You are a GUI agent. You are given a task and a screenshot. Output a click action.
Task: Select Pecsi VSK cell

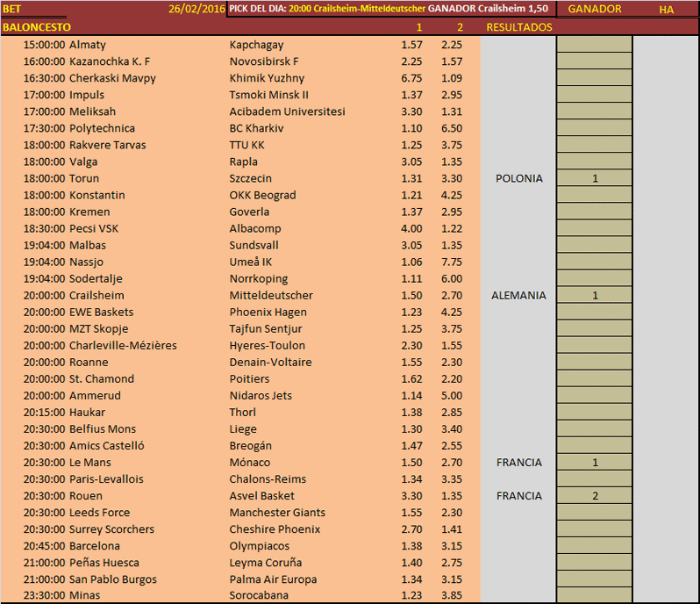click(94, 229)
